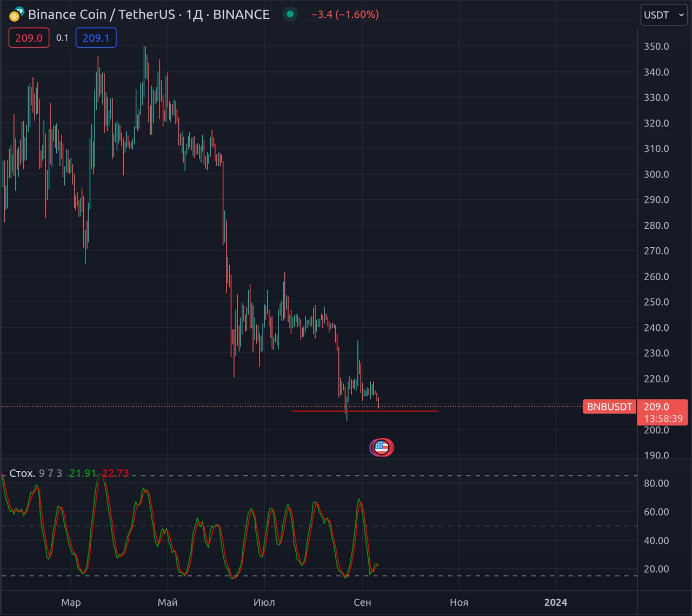Click the 190.0 price scale label
The height and width of the screenshot is (616, 692).
coord(656,455)
